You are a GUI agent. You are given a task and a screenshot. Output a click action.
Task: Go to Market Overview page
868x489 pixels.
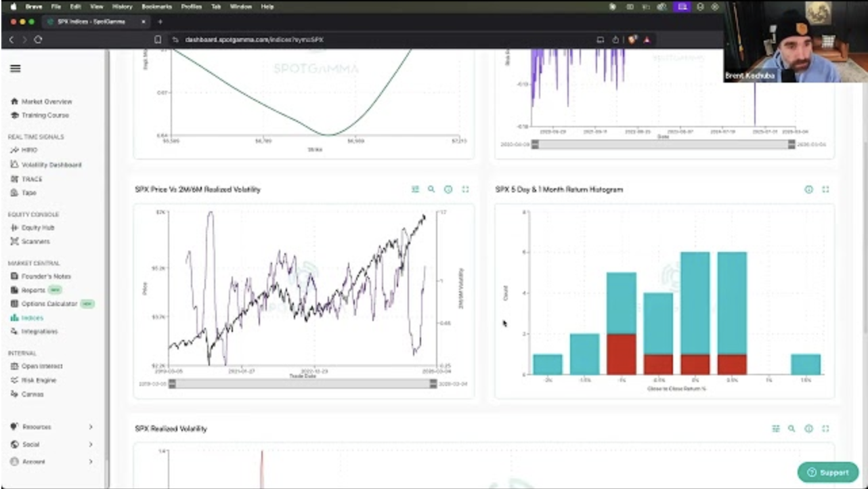click(x=46, y=102)
